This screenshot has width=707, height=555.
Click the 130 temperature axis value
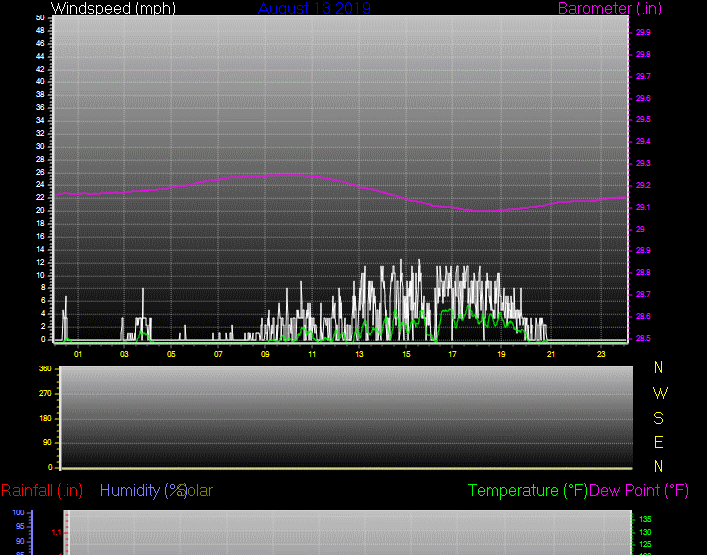point(645,532)
